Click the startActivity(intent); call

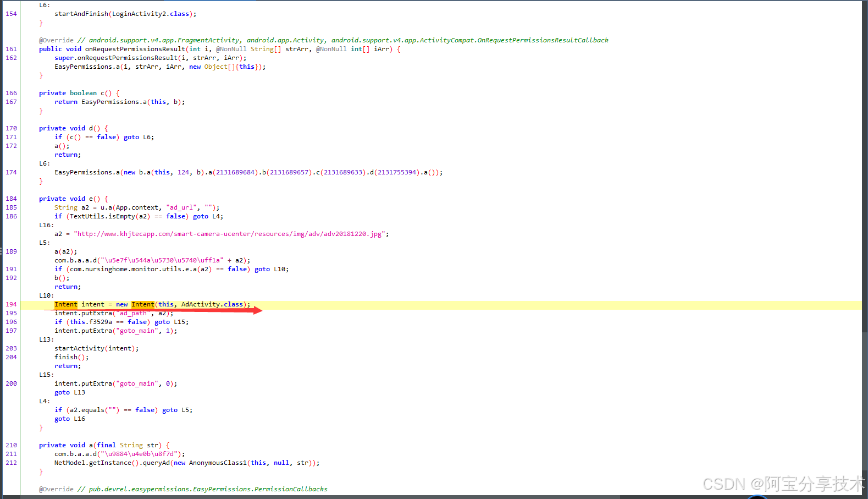click(x=96, y=348)
